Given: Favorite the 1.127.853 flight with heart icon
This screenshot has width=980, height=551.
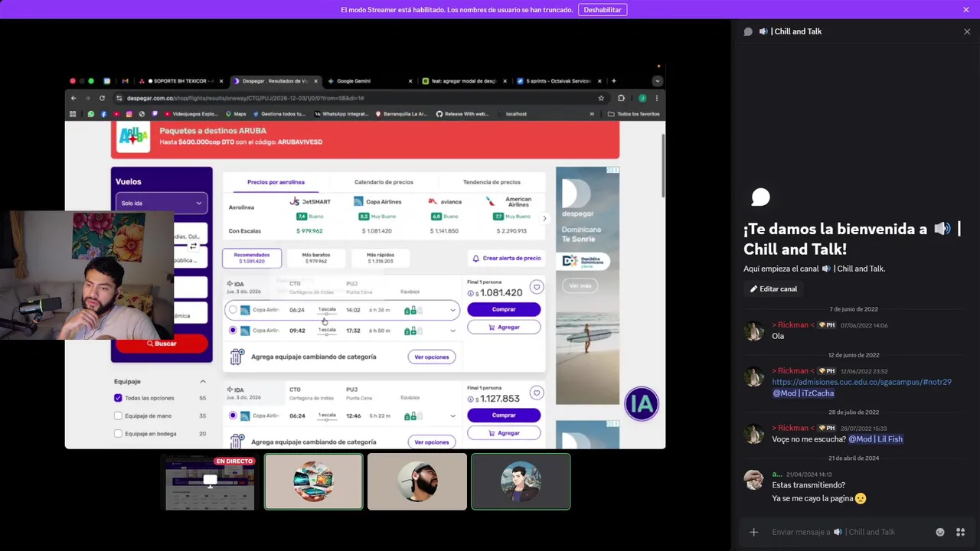Looking at the screenshot, I should pyautogui.click(x=537, y=393).
